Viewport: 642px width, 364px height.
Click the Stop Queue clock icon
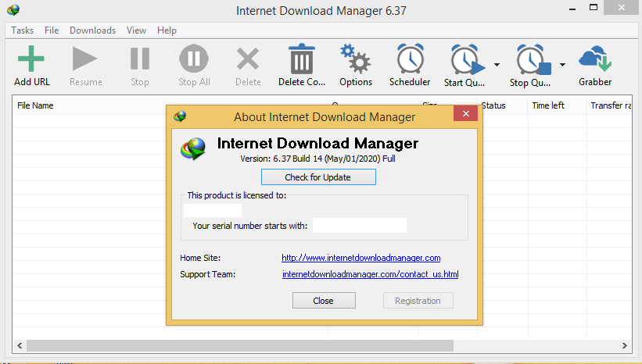click(x=533, y=59)
